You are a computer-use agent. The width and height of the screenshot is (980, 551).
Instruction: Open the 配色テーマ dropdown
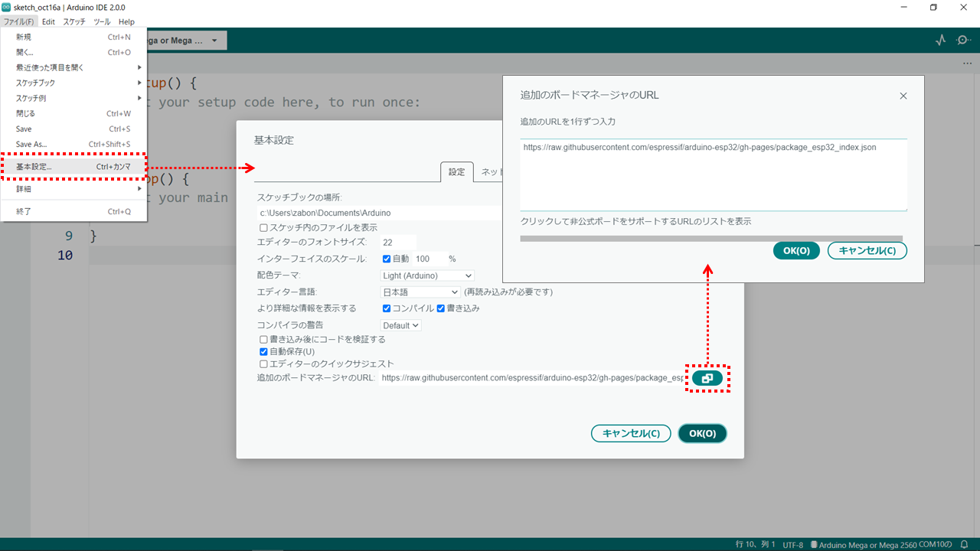(x=427, y=275)
